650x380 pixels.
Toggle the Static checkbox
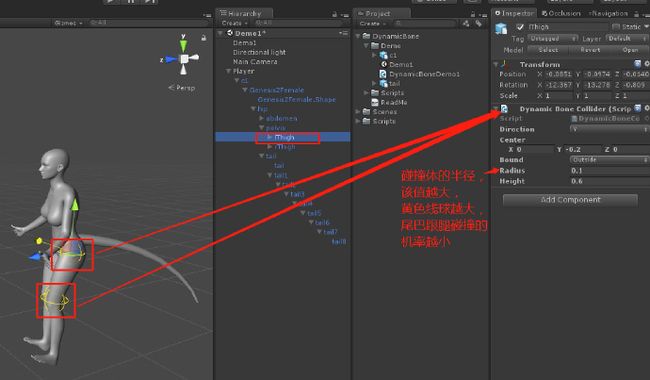point(616,27)
